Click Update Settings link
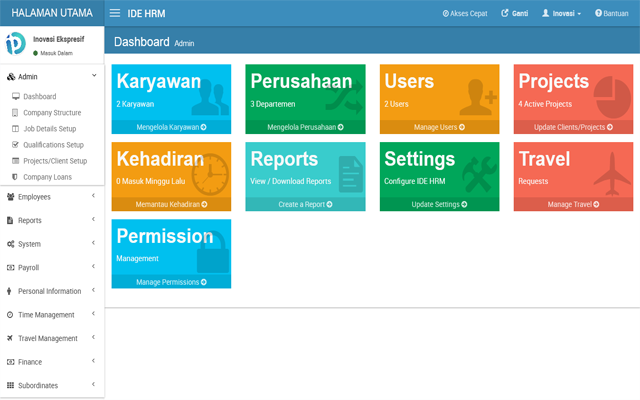Screen dimensions: 640x400 (x=439, y=204)
